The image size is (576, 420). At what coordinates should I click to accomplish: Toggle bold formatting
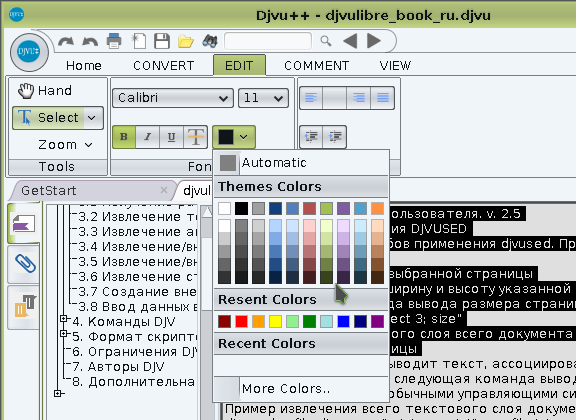pyautogui.click(x=124, y=137)
